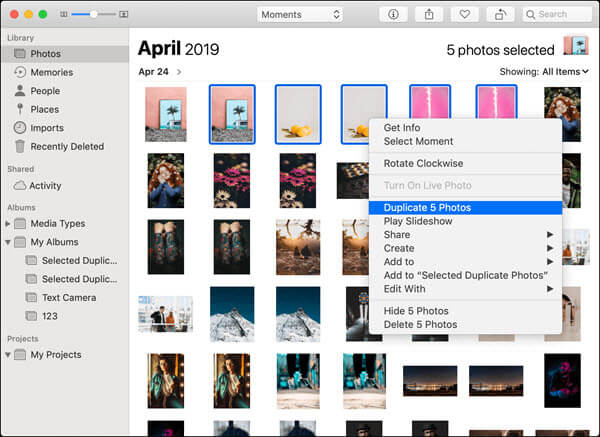Click the Photos library icon

(20, 54)
